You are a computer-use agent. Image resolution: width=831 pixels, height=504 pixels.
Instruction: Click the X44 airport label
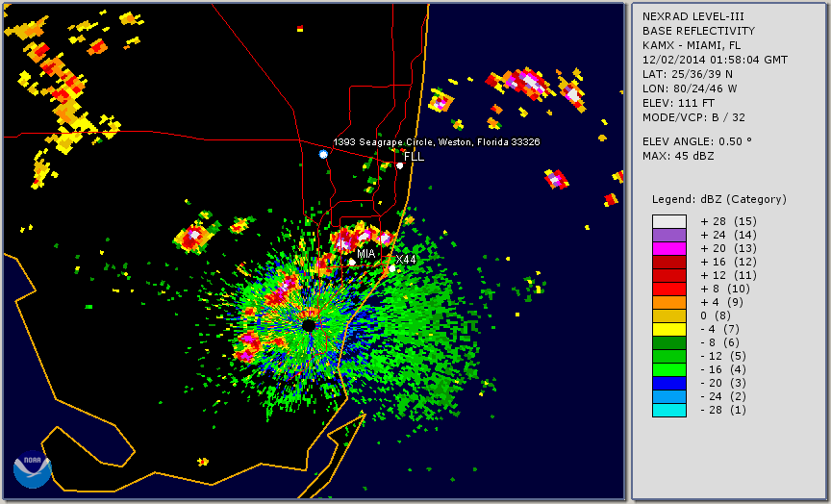pyautogui.click(x=406, y=260)
